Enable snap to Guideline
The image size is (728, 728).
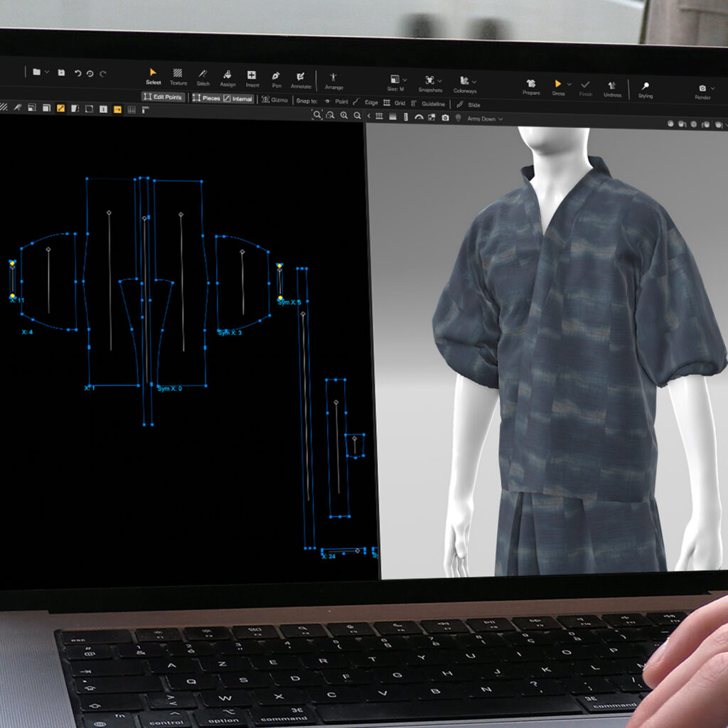427,104
